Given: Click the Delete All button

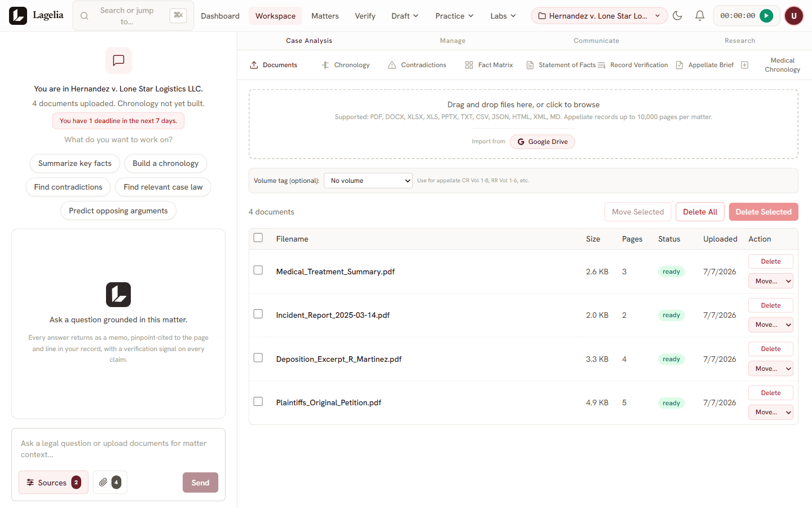Looking at the screenshot, I should point(700,212).
